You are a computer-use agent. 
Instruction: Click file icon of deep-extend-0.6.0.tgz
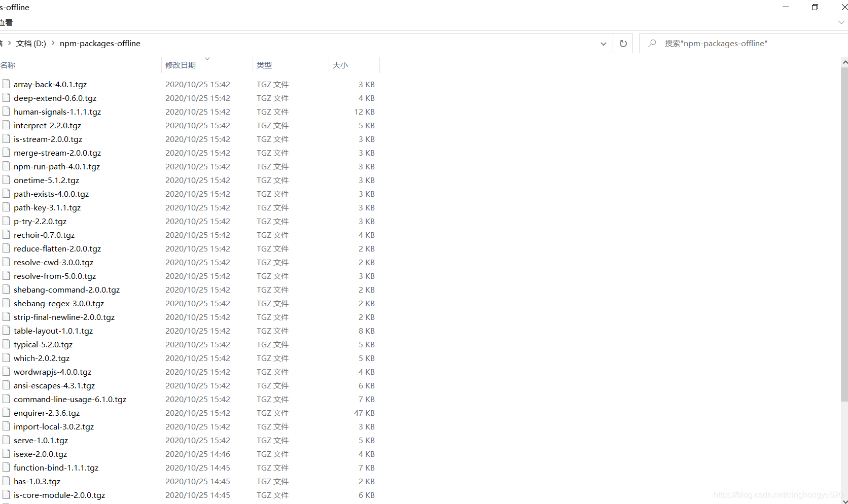pos(6,97)
